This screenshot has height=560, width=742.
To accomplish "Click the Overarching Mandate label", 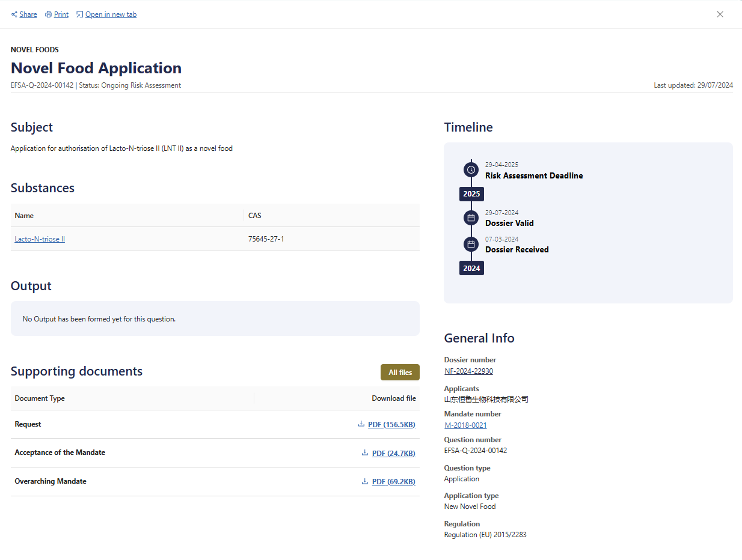I will (51, 481).
